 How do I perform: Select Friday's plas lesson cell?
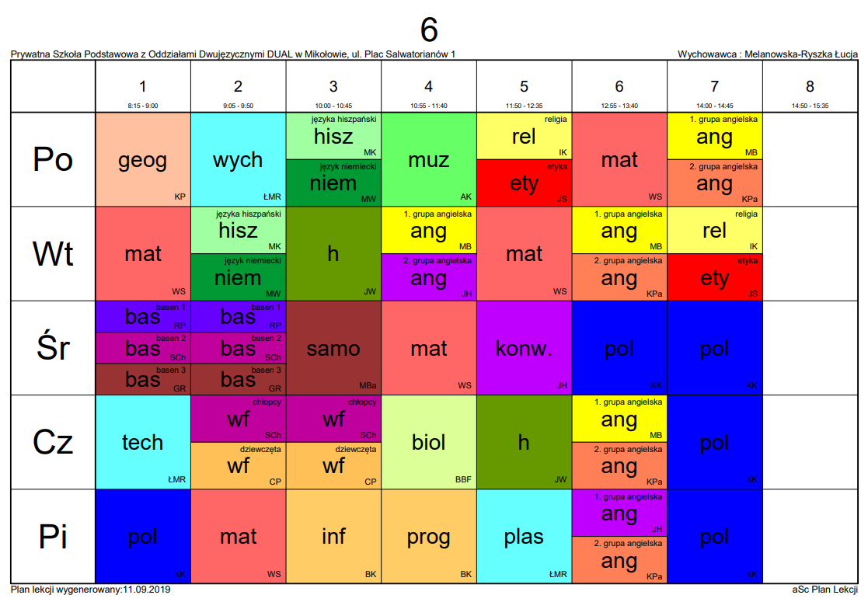[524, 536]
